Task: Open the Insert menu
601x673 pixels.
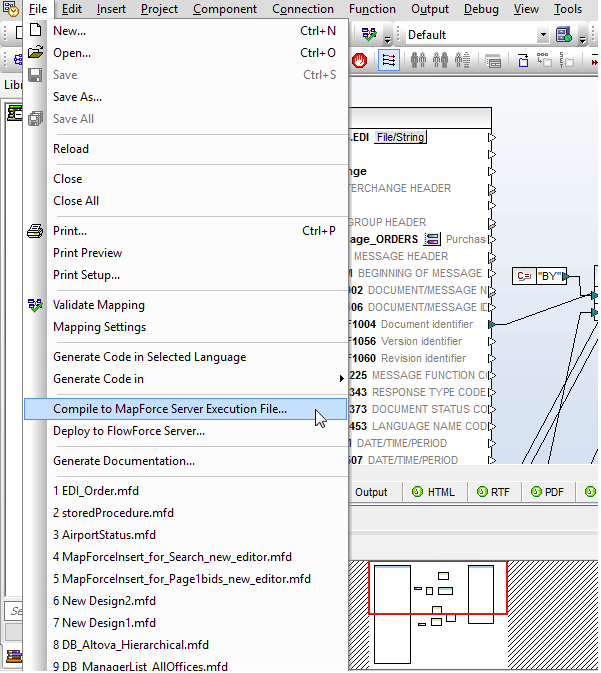Action: tap(111, 9)
